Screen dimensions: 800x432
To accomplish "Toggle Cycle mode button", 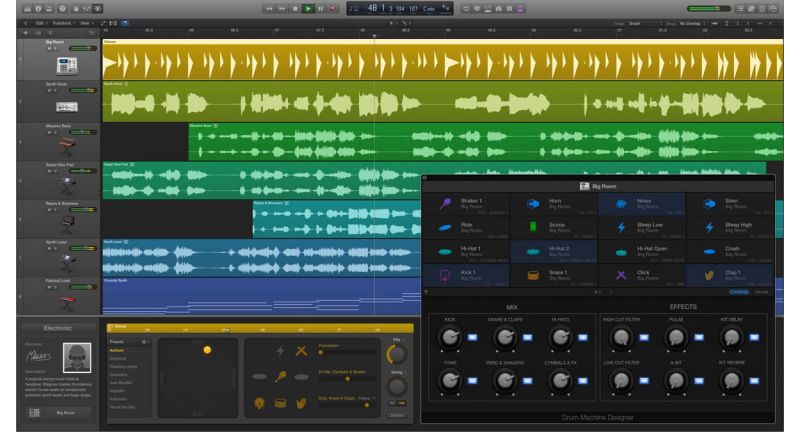I will (x=466, y=9).
